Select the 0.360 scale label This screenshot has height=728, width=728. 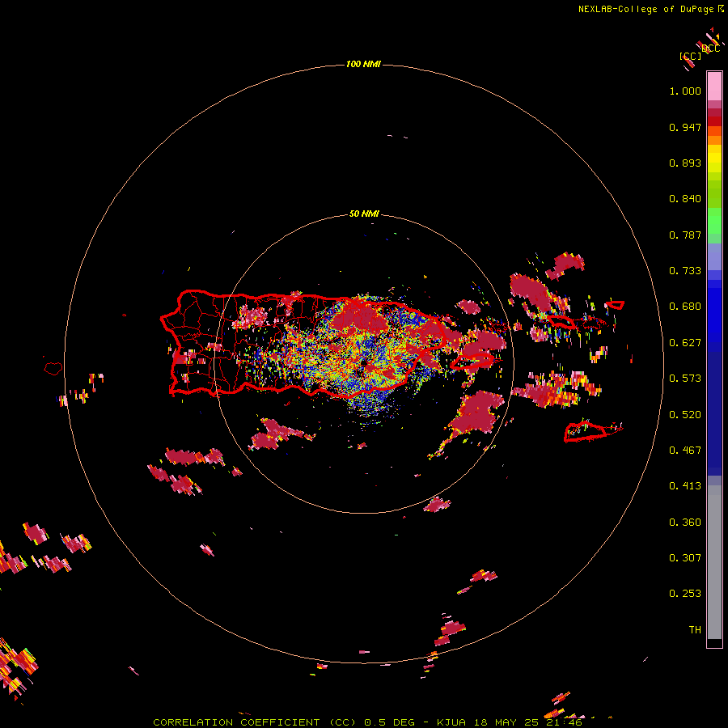[x=685, y=523]
